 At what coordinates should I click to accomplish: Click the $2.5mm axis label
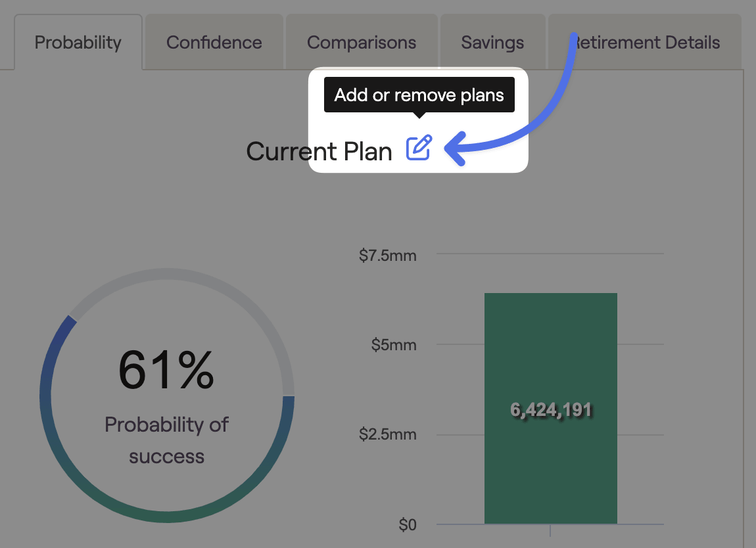[388, 434]
